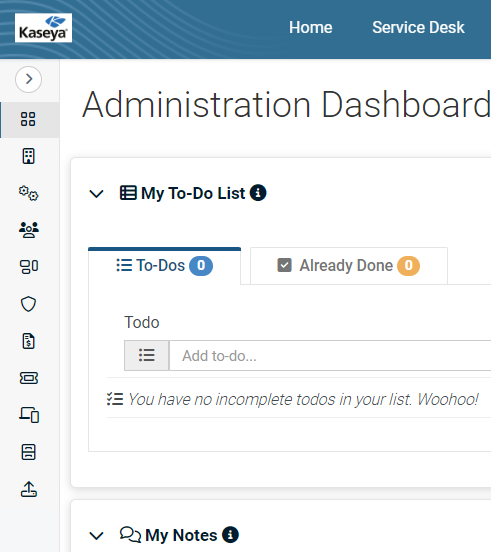
Task: Collapse the My To-Do List section
Action: (96, 194)
